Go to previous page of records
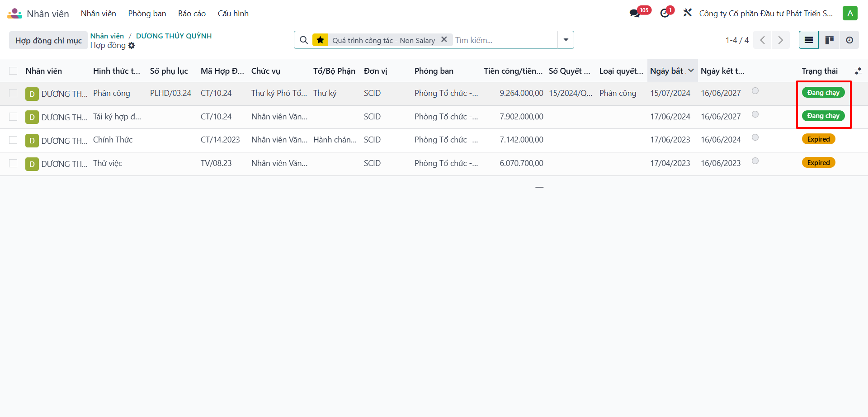 [762, 40]
